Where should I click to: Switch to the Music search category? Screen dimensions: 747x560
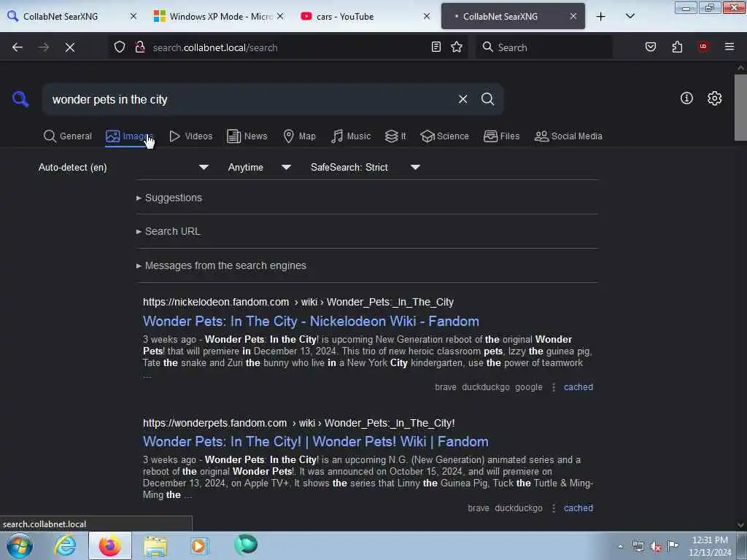click(351, 136)
